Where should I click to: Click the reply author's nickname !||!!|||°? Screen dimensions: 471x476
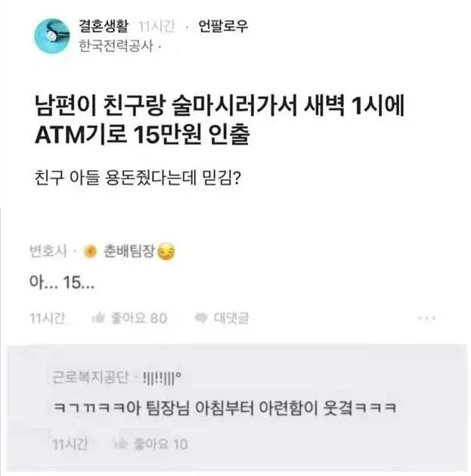click(161, 378)
